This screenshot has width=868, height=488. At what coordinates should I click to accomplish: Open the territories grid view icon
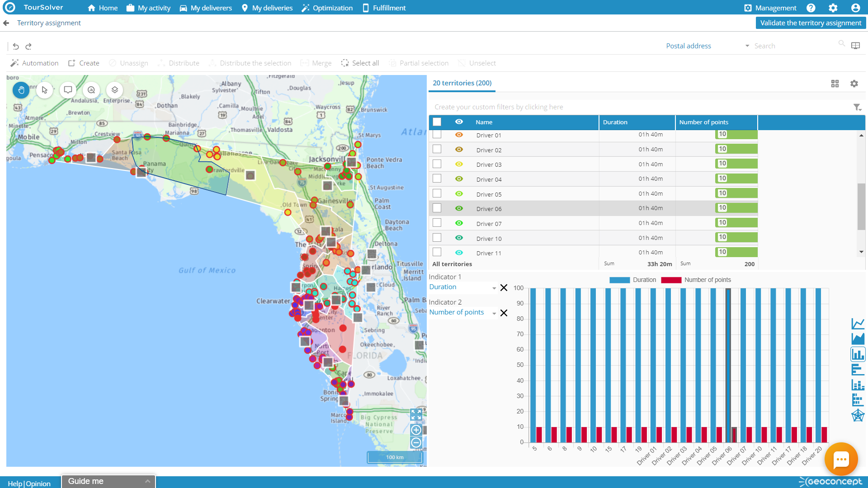coord(835,84)
